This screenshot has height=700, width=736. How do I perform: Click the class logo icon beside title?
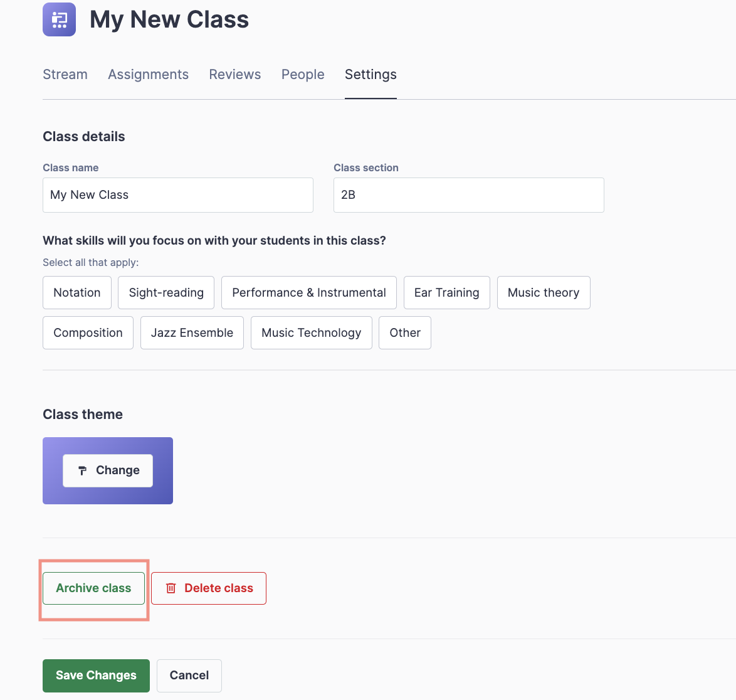(59, 19)
